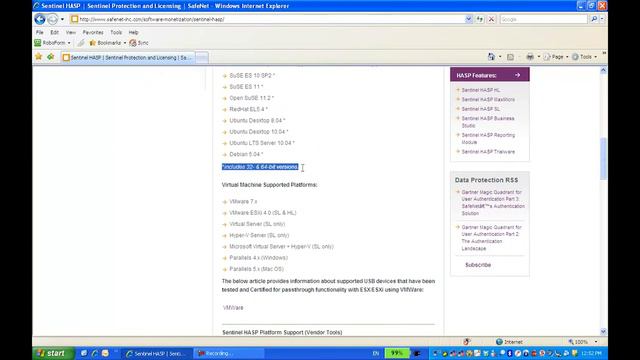The height and width of the screenshot is (360, 640).
Task: Click the popup blocker status bar icon
Action: [x=467, y=342]
